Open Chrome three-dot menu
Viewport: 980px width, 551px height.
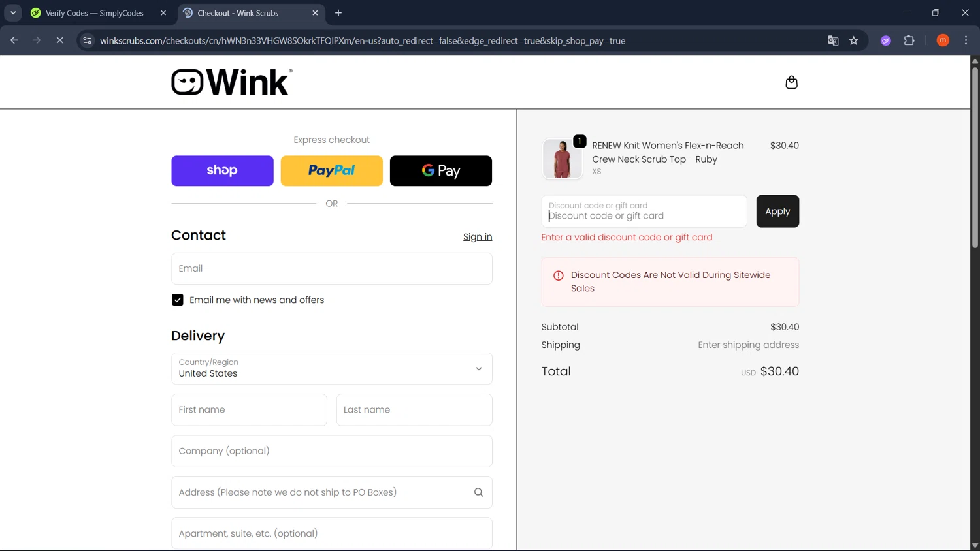[x=966, y=40]
